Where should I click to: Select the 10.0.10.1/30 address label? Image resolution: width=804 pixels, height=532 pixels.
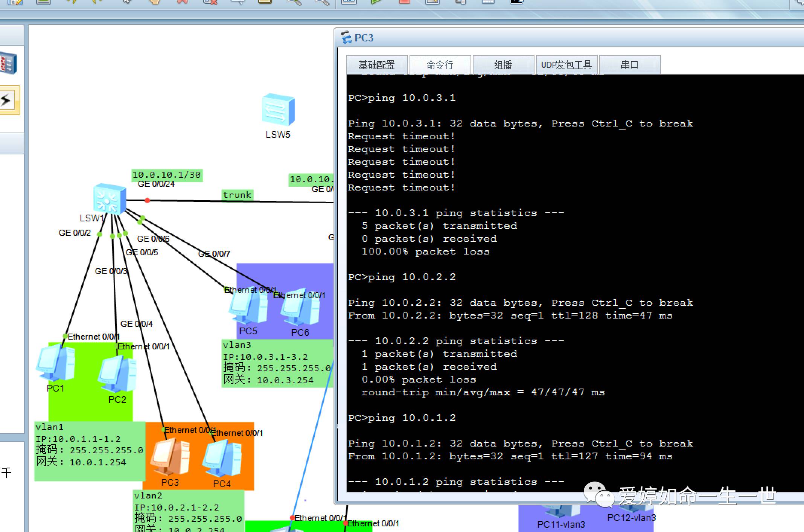tap(167, 175)
